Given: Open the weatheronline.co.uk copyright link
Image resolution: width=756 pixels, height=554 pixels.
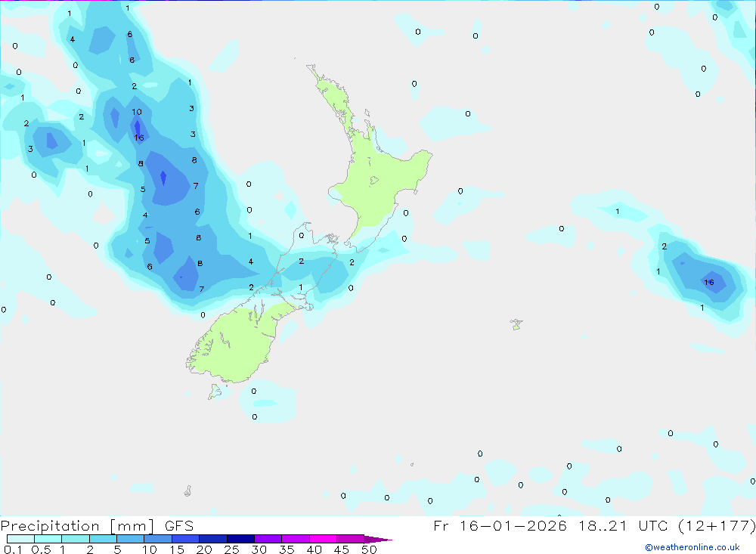Looking at the screenshot, I should coord(692,547).
